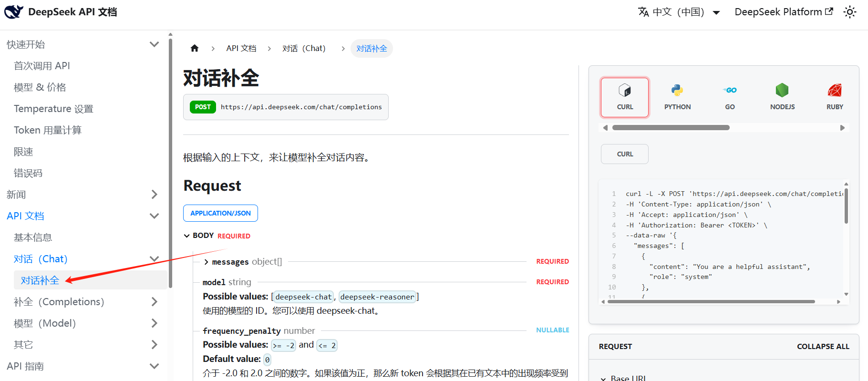Click the sidebar vertical scrollbar
This screenshot has height=381, width=868.
click(170, 162)
